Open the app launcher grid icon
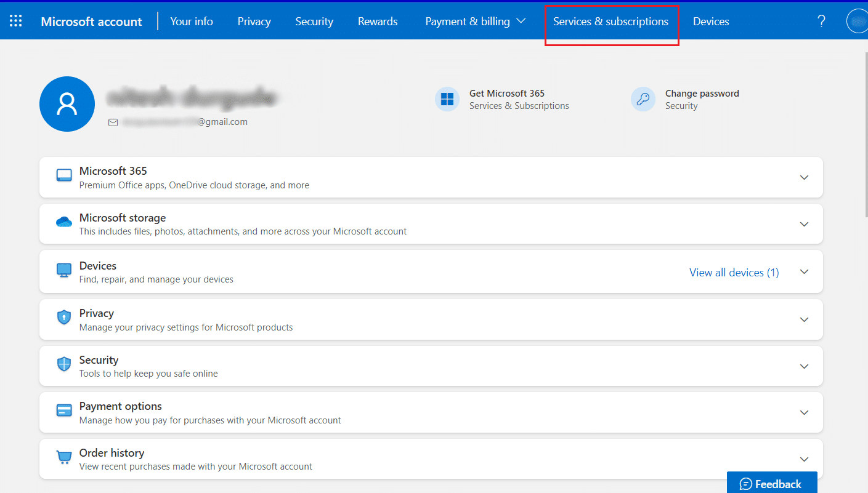The image size is (868, 493). pyautogui.click(x=16, y=21)
